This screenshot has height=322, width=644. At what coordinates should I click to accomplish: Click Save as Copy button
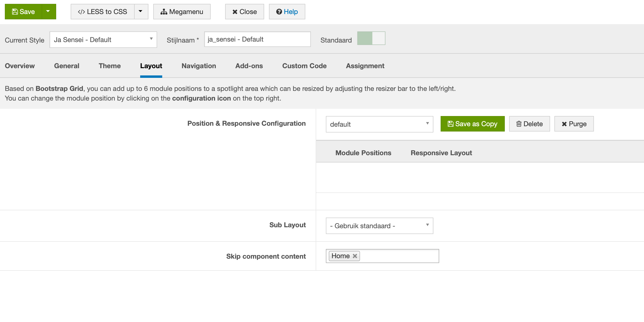472,124
